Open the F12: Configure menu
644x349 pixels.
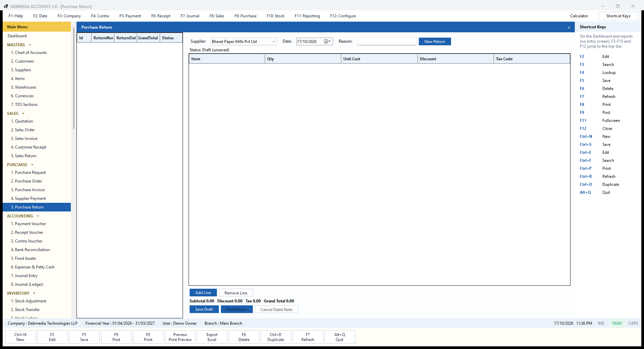tap(343, 16)
